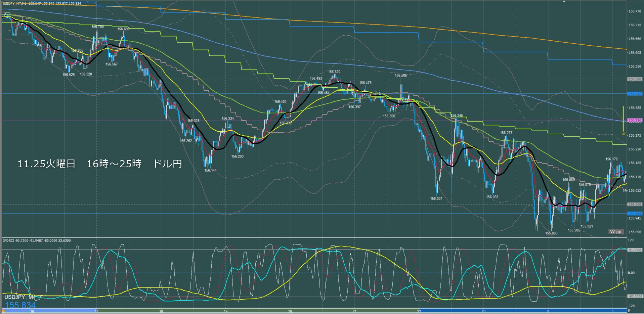Viewport: 644px width, 314px height.
Task: Click the 155.964 blue price level tag
Action: pos(634,214)
